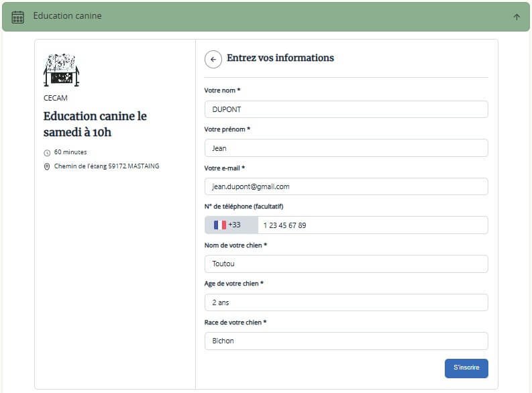The height and width of the screenshot is (393, 532).
Task: Click the Entrez vos informations heading
Action: click(280, 58)
